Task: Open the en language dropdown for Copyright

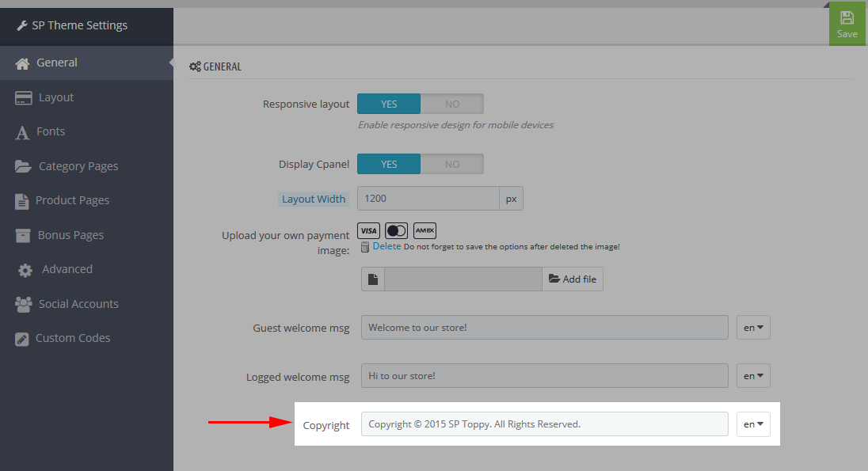Action: point(753,424)
